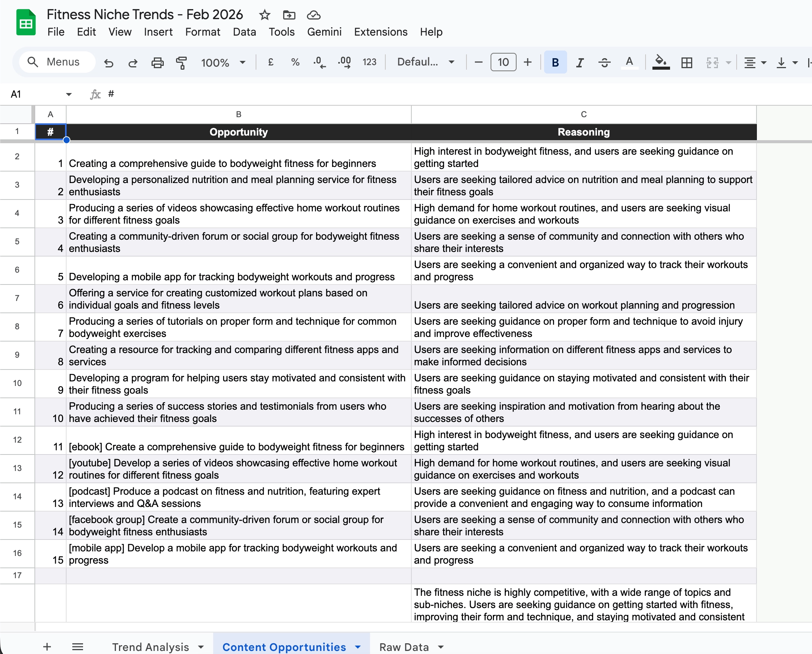Open the font family dropdown

click(x=426, y=62)
